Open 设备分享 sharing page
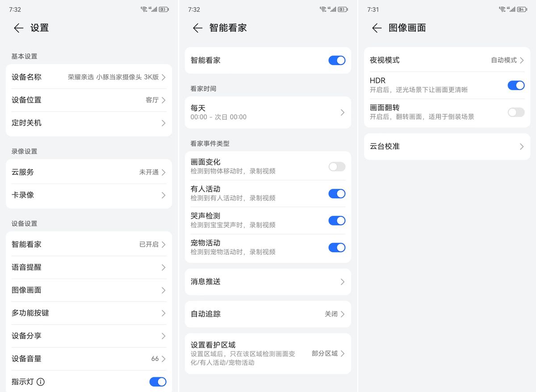Screen dimensions: 536x392 click(89, 336)
